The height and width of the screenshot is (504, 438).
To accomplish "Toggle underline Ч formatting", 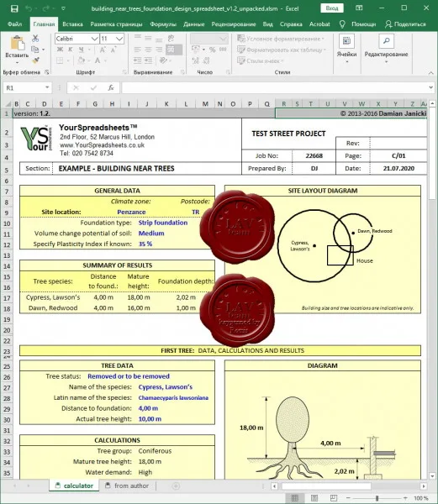I will (81, 50).
